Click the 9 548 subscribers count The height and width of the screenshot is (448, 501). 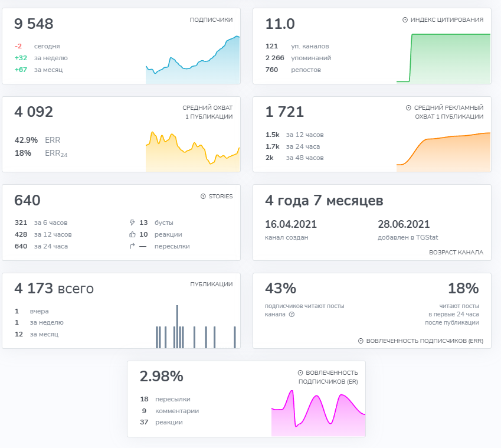click(x=34, y=24)
